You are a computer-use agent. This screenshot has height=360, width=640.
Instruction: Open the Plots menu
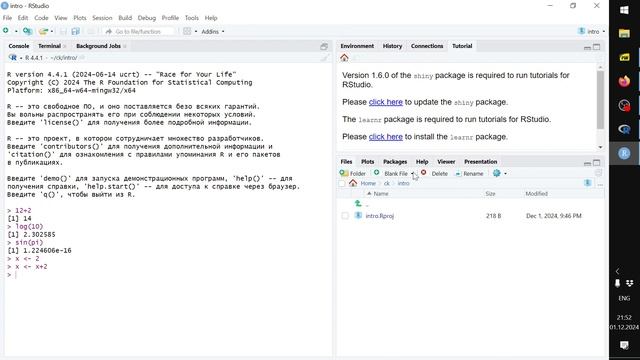(80, 18)
